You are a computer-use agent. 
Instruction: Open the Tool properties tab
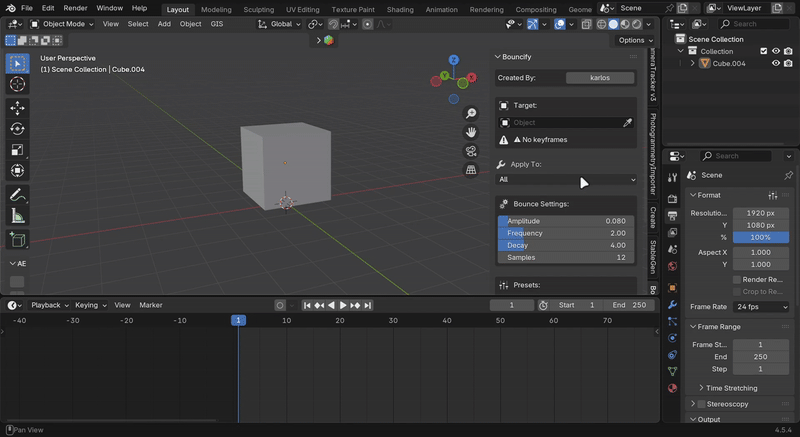point(672,177)
